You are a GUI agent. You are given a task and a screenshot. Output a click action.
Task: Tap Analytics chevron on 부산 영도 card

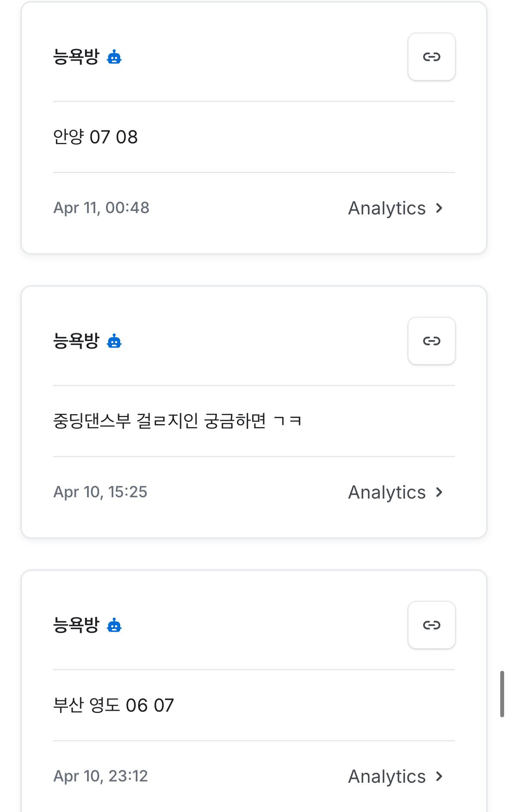tap(439, 777)
